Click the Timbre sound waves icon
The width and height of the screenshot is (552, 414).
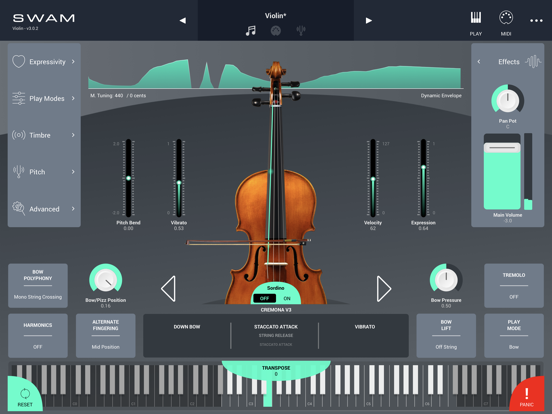pos(19,135)
